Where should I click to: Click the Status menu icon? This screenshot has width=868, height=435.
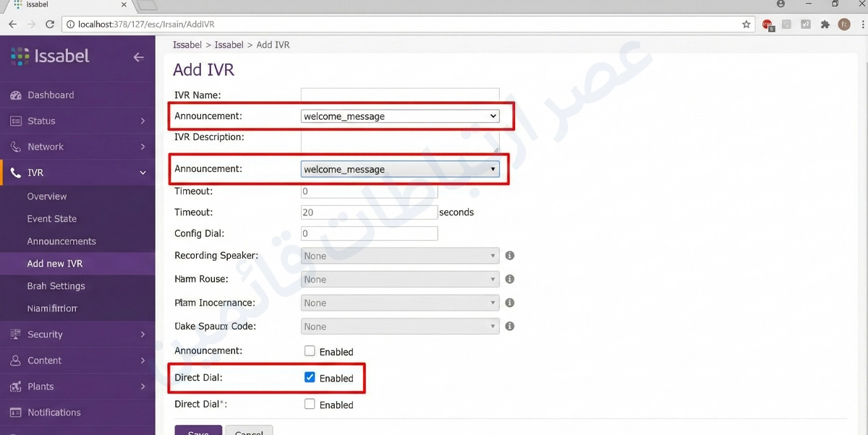tap(16, 121)
